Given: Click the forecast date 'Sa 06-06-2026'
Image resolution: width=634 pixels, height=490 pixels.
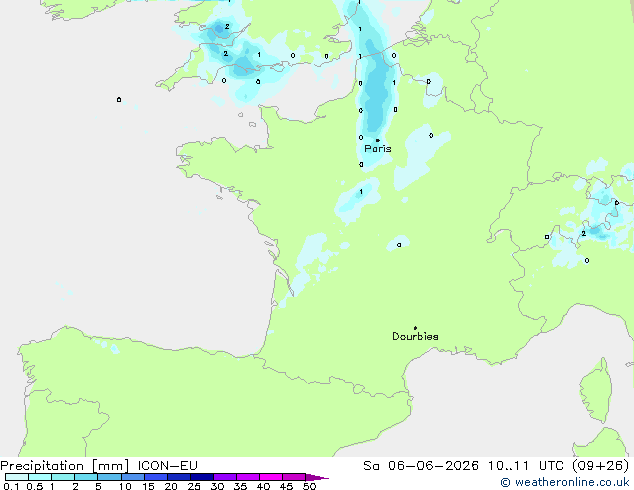Looking at the screenshot, I should pos(421,466).
